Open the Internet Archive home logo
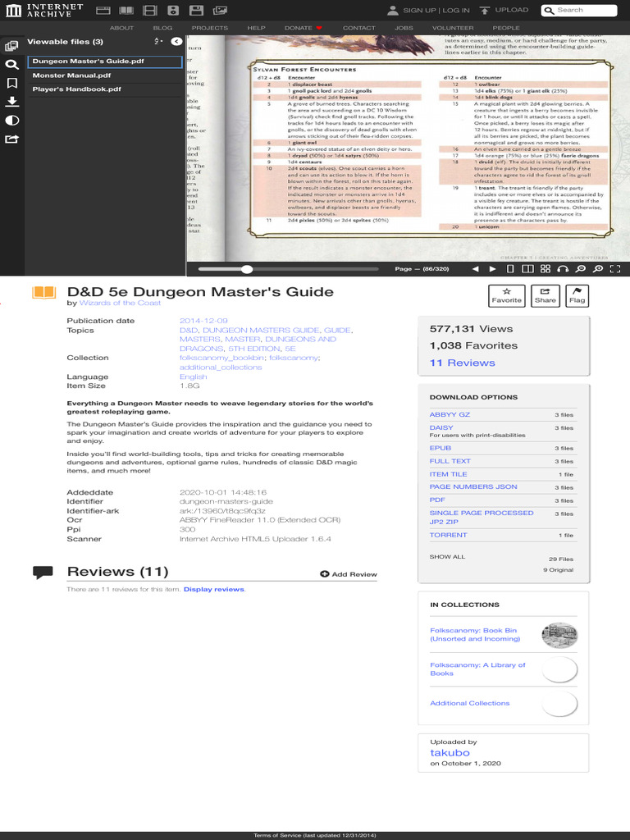 [44, 10]
